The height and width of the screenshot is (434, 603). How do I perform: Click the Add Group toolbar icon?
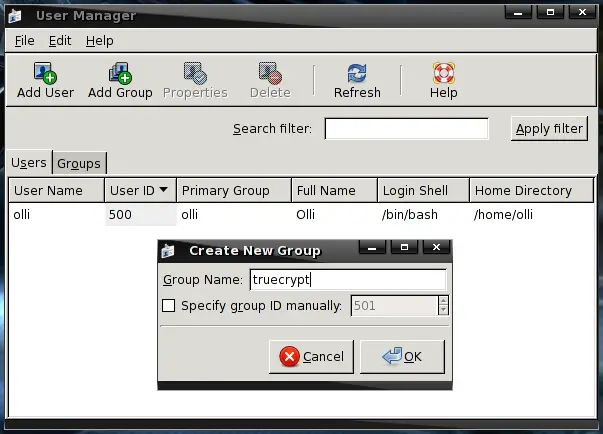coord(120,73)
